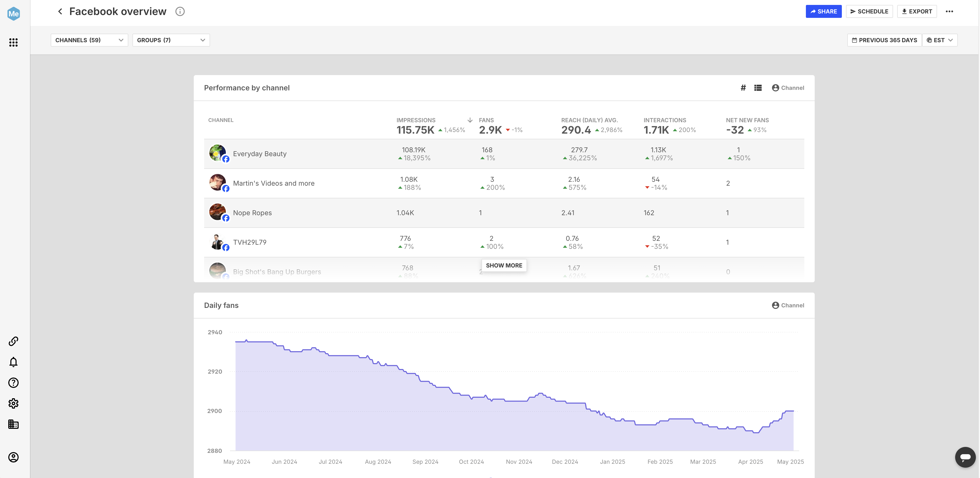Image resolution: width=980 pixels, height=478 pixels.
Task: Click Martin's Videos 54 interactions cell
Action: click(656, 179)
